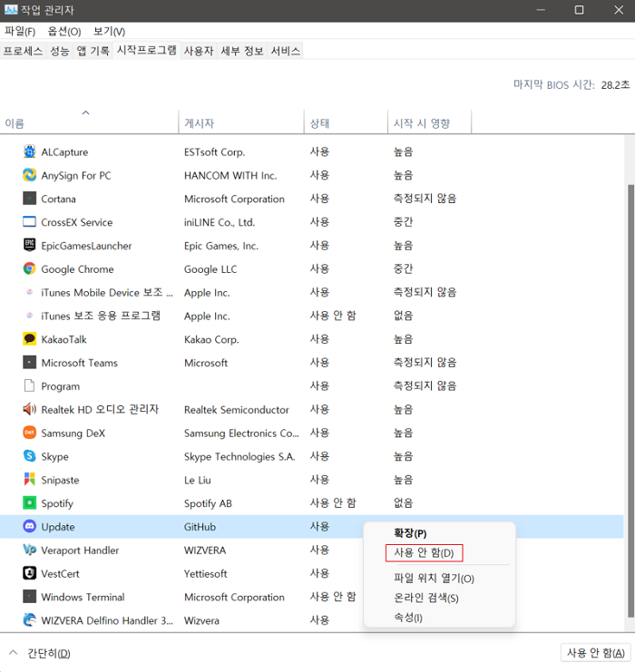Click the Task Manager title bar icon
The width and height of the screenshot is (635, 672).
pyautogui.click(x=11, y=9)
